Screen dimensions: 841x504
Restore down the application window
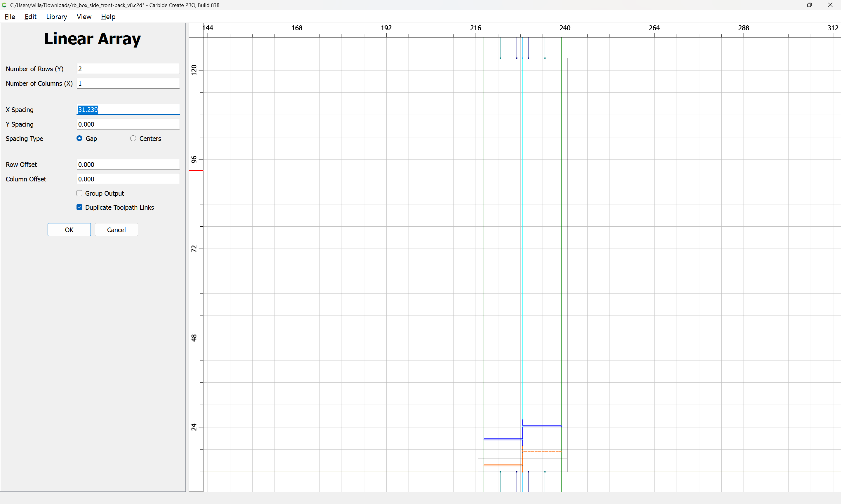809,5
